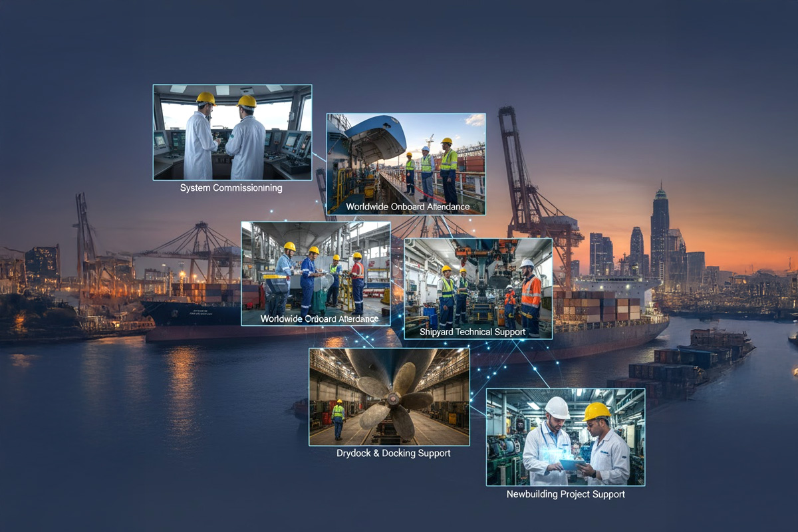This screenshot has width=798, height=532.
Task: Click the white hard hat in Newbuilding photo
Action: click(557, 407)
